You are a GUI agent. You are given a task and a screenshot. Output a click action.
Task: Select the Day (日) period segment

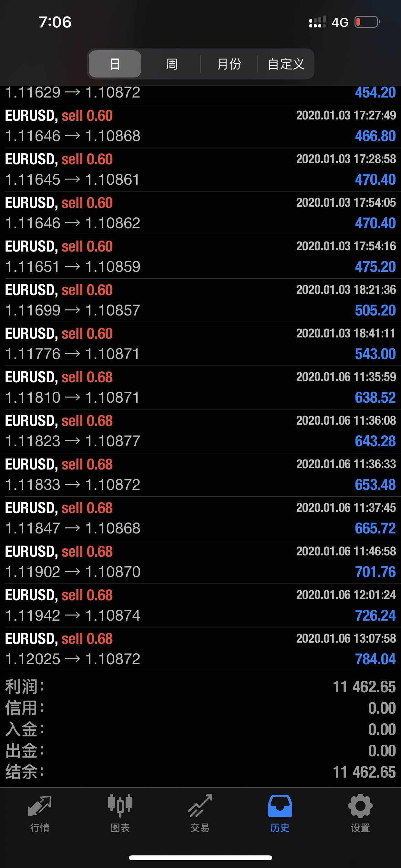tap(115, 64)
